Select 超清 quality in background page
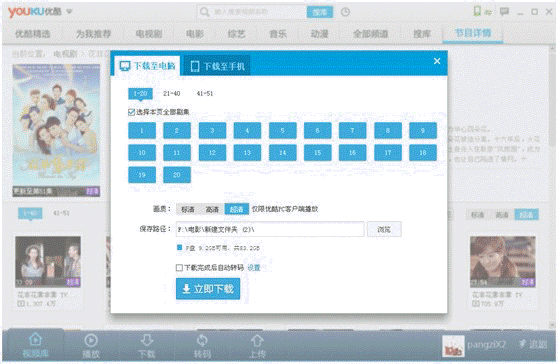The height and width of the screenshot is (364, 558). [526, 215]
